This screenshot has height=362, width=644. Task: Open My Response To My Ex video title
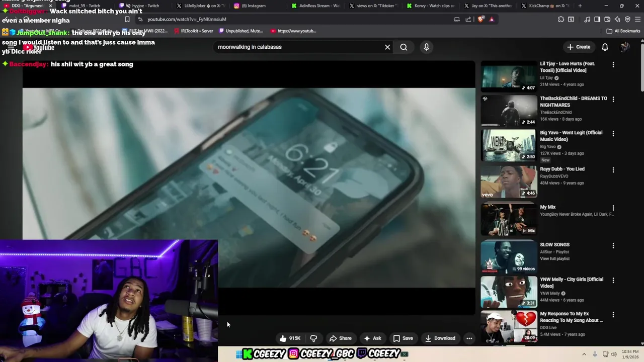572,317
